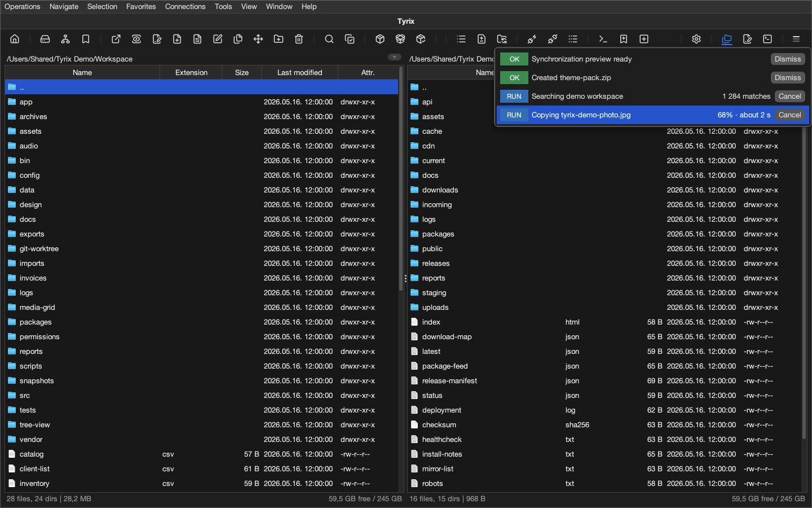
Task: Select the client-list csv file
Action: (x=201, y=469)
